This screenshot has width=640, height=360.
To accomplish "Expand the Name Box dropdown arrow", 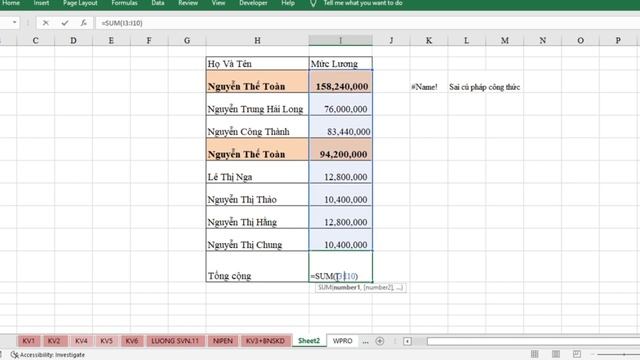I will [14, 22].
